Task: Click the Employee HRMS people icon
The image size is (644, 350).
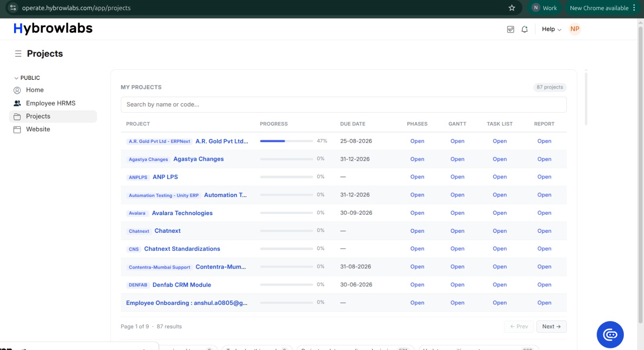Action: 17,104
